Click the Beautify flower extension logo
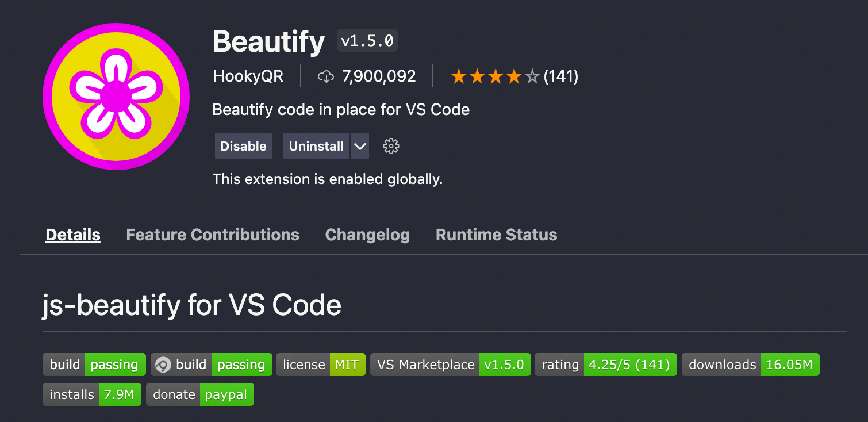 point(116,97)
